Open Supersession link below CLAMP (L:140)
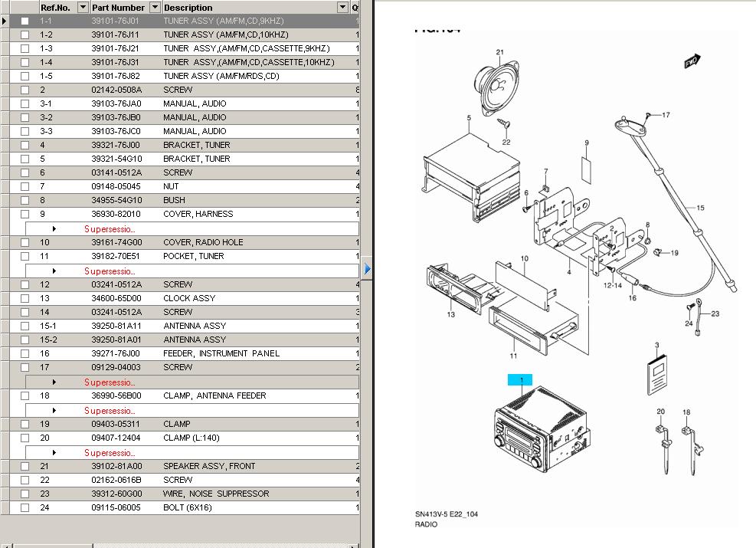Image resolution: width=756 pixels, height=548 pixels. pyautogui.click(x=110, y=452)
